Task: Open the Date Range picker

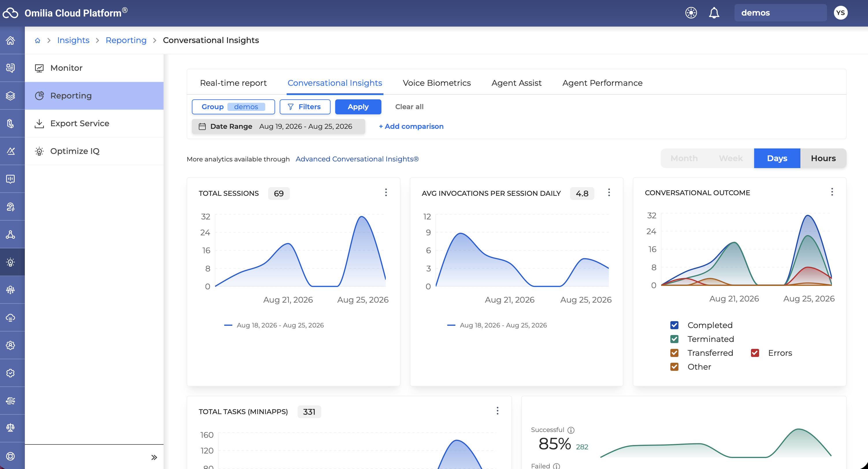Action: [278, 126]
